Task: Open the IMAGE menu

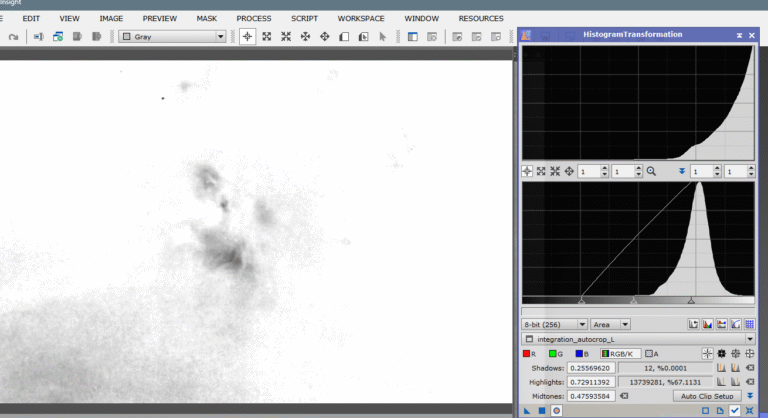Action: [111, 18]
